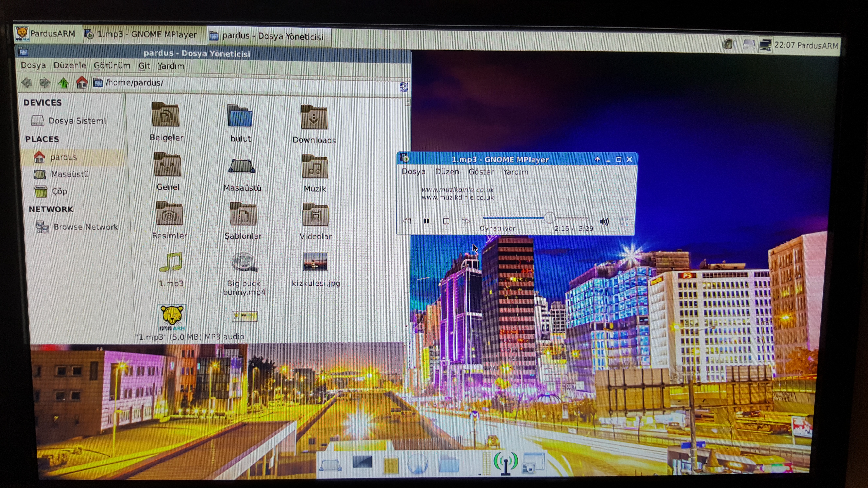Open the Müzik folder
868x488 pixels.
click(315, 173)
